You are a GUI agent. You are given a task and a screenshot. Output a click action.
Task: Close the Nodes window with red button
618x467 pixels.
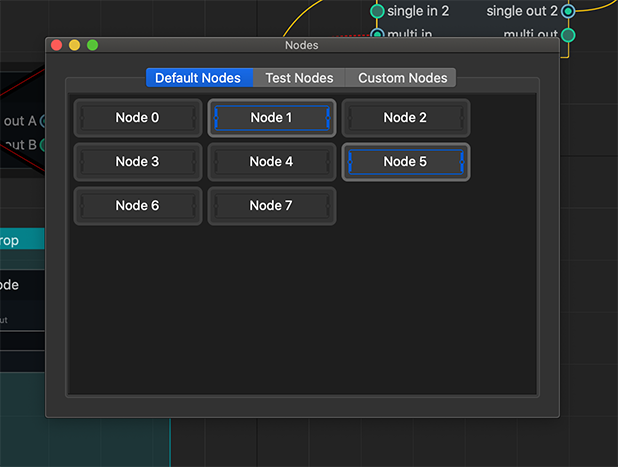click(57, 45)
